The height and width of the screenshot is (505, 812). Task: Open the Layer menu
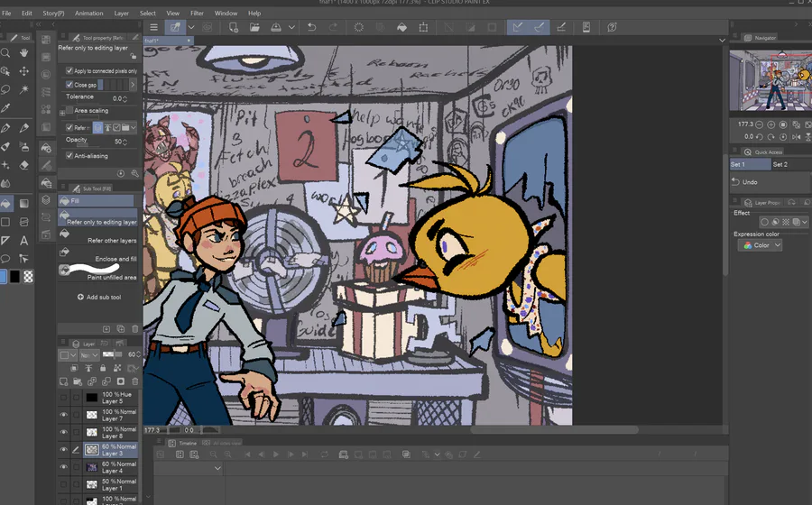coord(121,13)
